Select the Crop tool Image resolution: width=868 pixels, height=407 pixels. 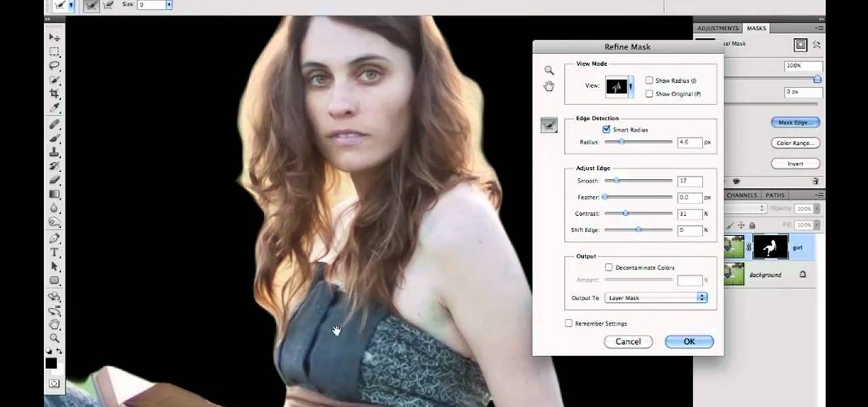click(x=54, y=94)
